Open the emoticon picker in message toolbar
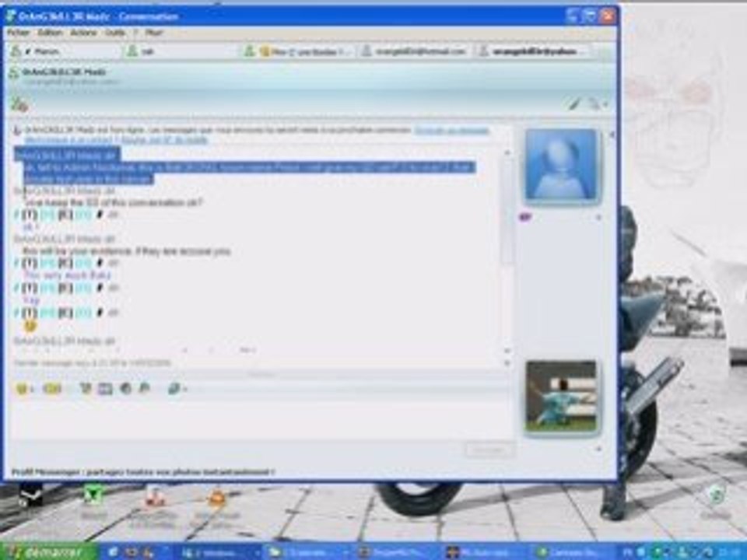This screenshot has width=747, height=560. click(24, 389)
